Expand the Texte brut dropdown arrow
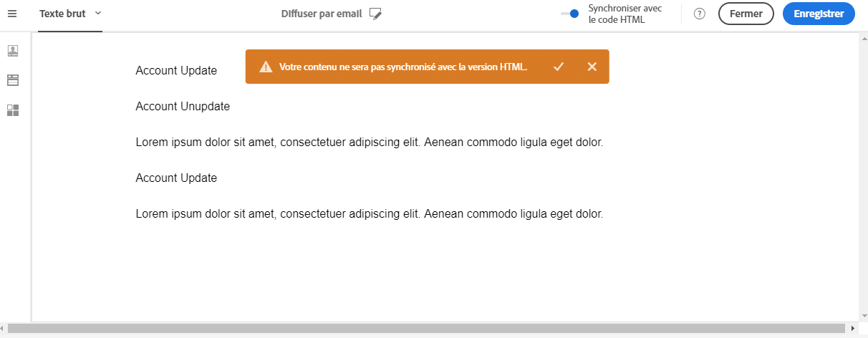This screenshot has height=338, width=868. pyautogui.click(x=98, y=13)
